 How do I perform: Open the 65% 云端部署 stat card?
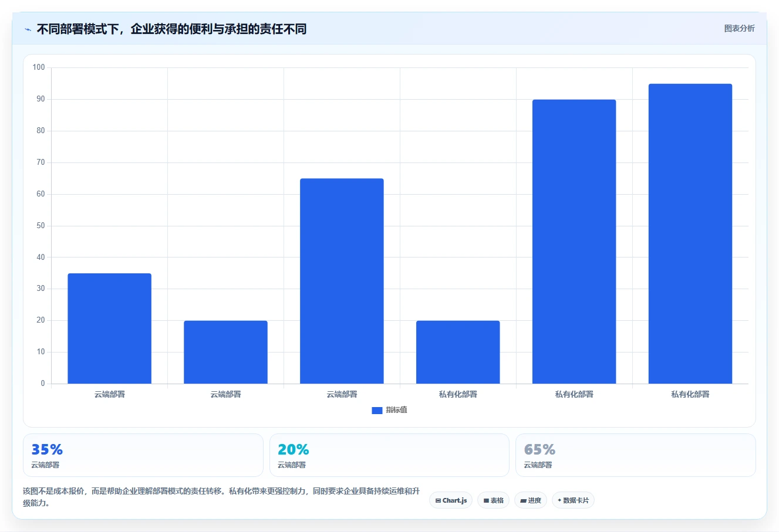pos(636,455)
